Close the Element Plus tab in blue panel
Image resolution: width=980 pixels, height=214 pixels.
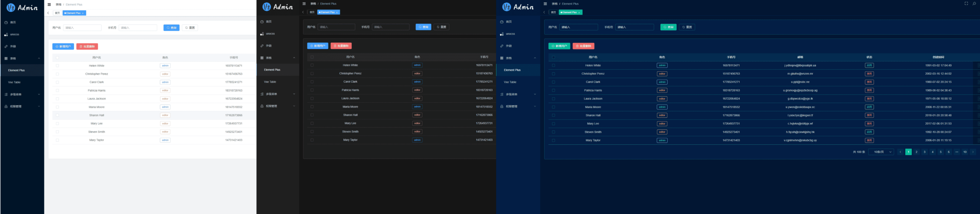pyautogui.click(x=579, y=12)
